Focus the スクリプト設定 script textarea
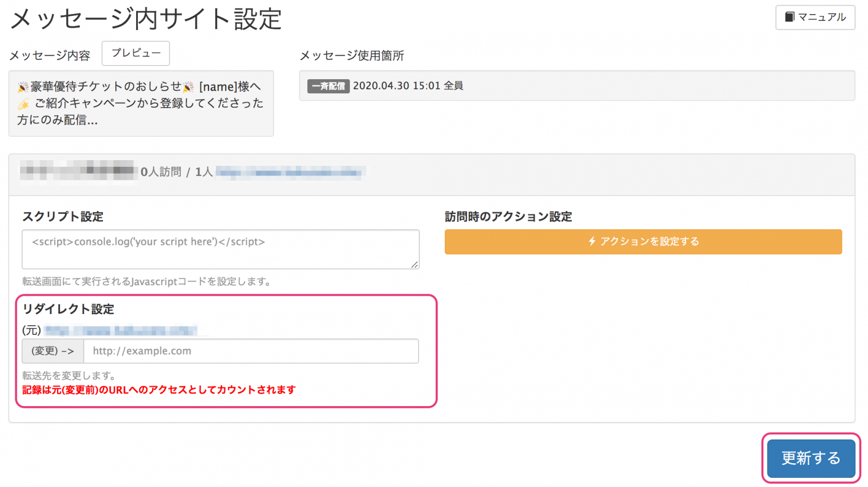Viewport: 868px width, 487px height. (220, 249)
